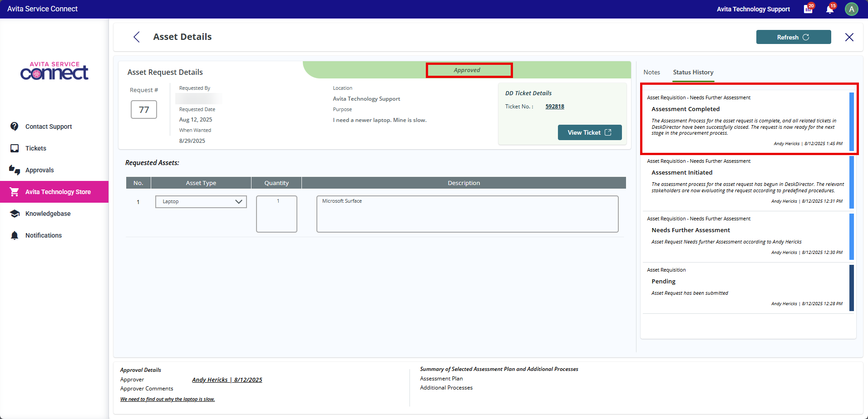
Task: Click the Refresh button
Action: coord(794,37)
